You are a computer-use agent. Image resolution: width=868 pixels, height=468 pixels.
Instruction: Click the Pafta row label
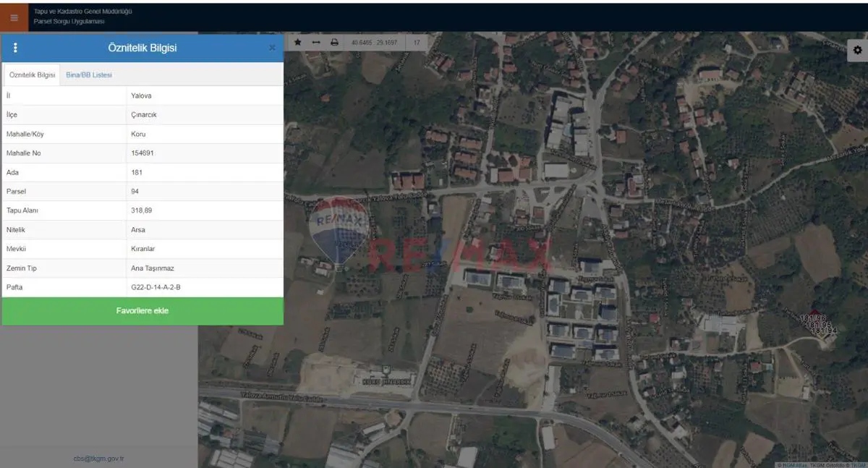[14, 287]
